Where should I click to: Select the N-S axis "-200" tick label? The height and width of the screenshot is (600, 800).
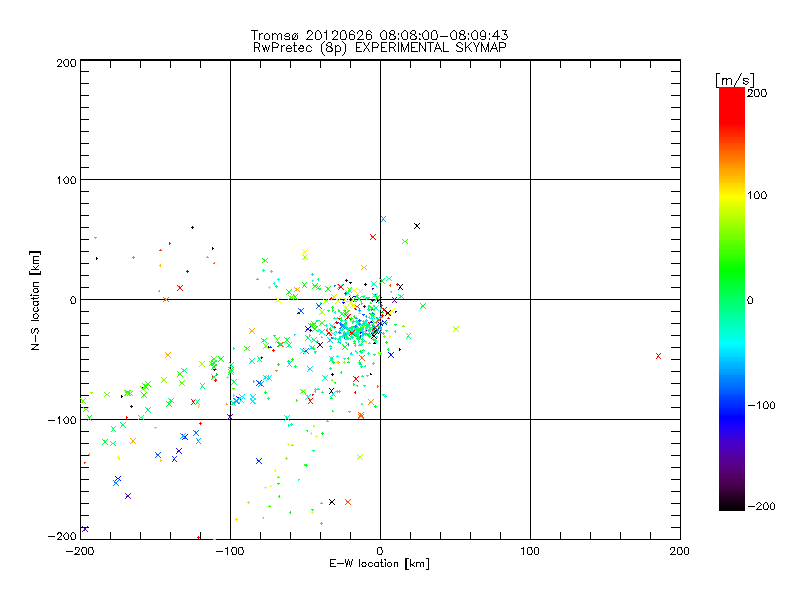(x=62, y=537)
